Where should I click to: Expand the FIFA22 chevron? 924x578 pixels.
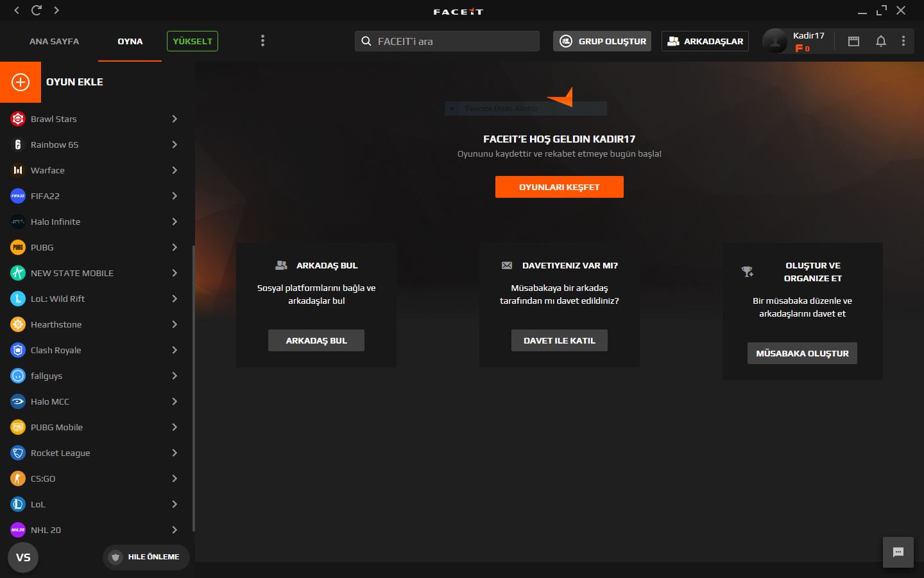coord(175,196)
